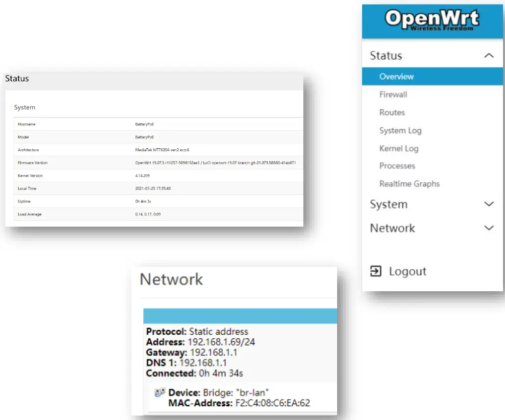Click the Local Time row label
The height and width of the screenshot is (420, 505).
pyautogui.click(x=27, y=188)
